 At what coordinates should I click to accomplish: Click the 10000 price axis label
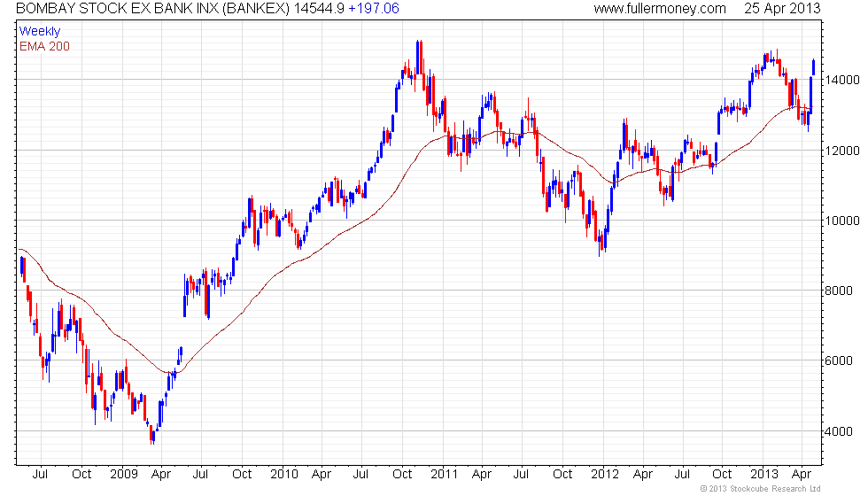tap(842, 221)
